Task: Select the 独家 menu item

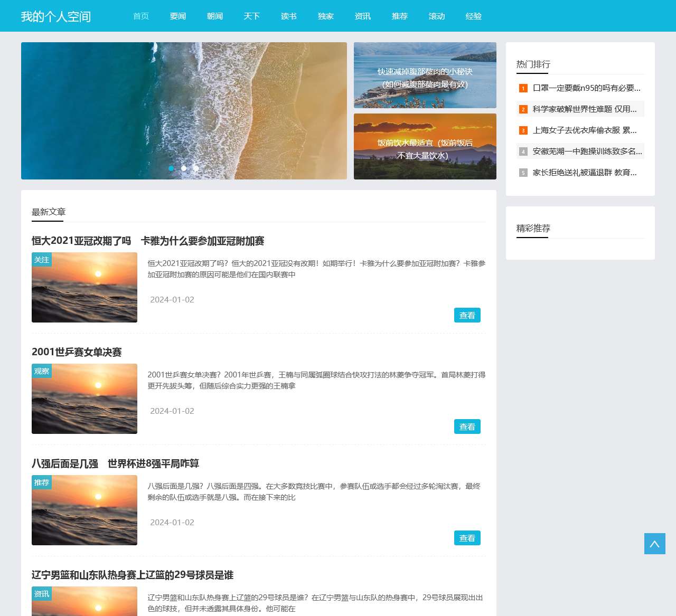Action: (326, 16)
